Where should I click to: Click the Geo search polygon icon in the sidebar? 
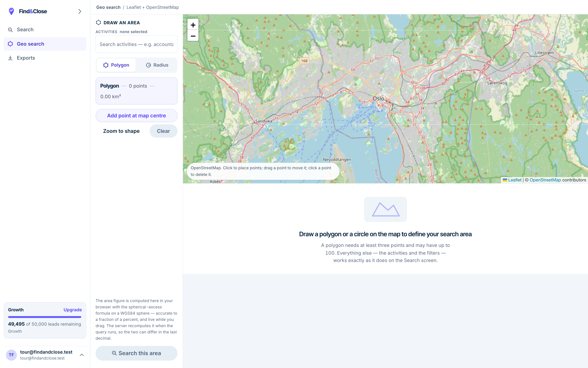tap(10, 44)
